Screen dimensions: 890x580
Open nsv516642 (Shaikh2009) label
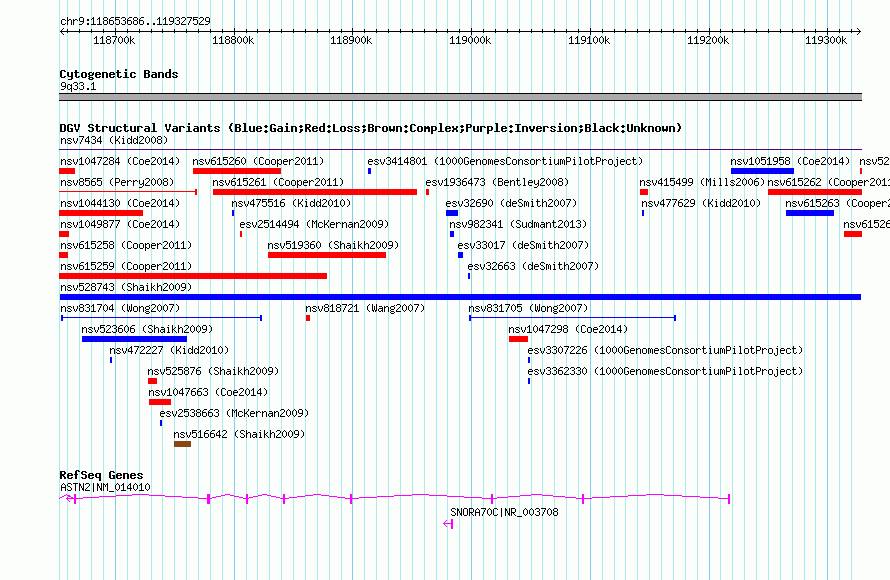point(239,434)
